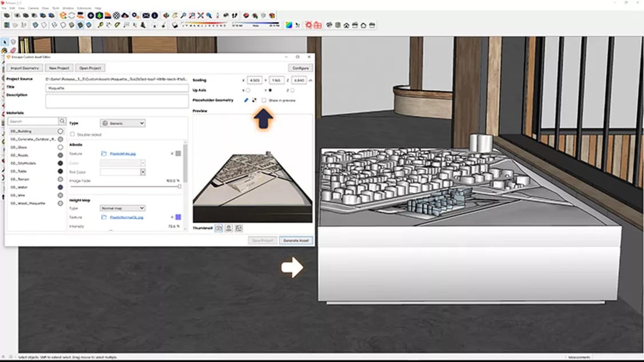The height and width of the screenshot is (362, 644).
Task: Click the clear texture X beside PlasticWhite.jpg
Action: tap(172, 154)
